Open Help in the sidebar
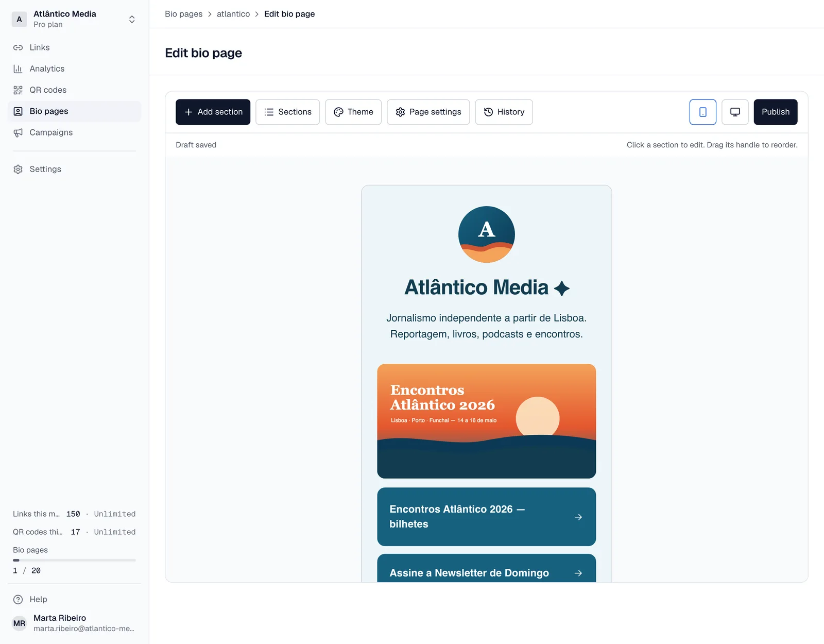This screenshot has height=644, width=824. pos(75,599)
